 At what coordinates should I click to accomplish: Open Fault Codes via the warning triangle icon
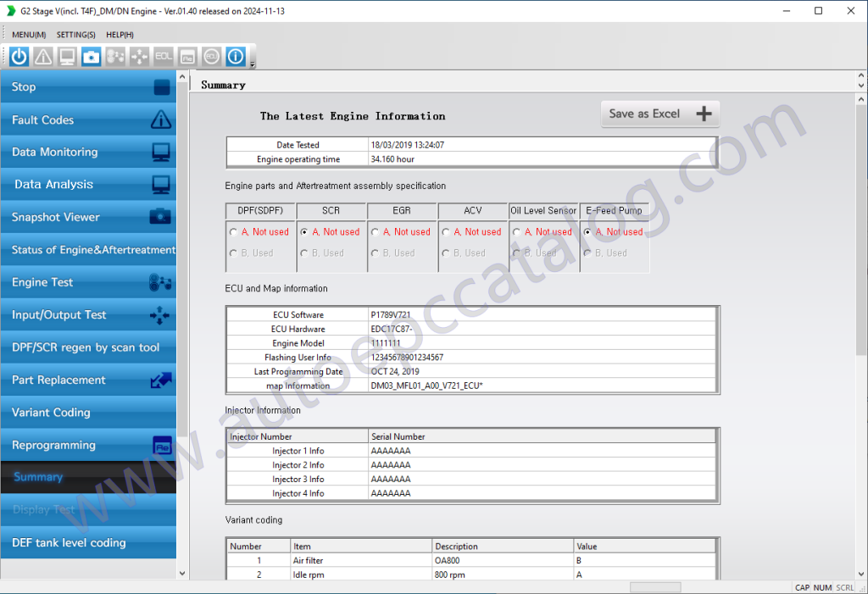(42, 56)
